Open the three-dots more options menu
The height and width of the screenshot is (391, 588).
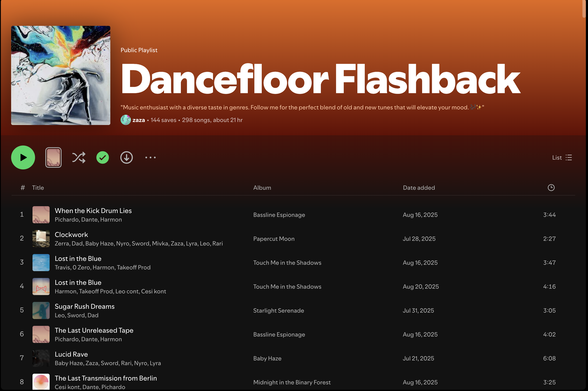[x=151, y=158]
